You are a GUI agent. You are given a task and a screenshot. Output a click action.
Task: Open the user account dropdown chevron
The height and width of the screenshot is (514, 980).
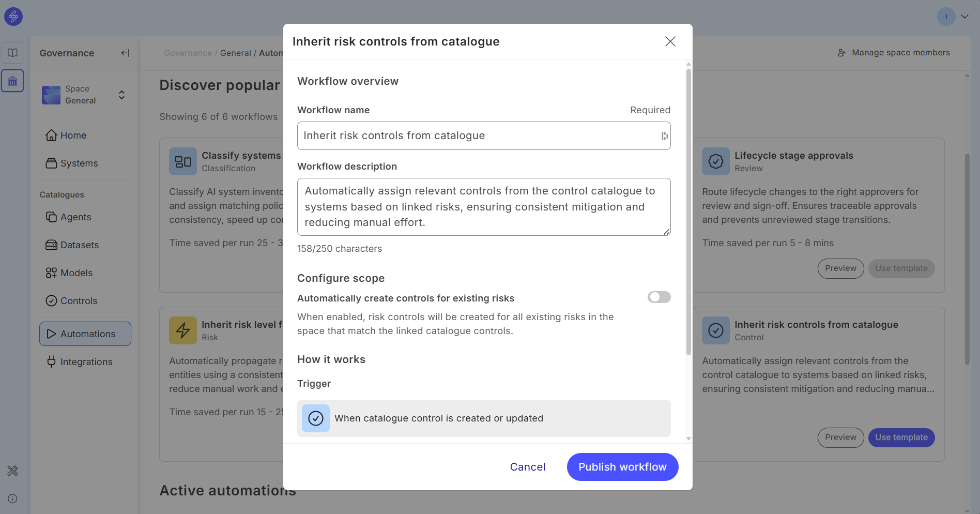(964, 17)
